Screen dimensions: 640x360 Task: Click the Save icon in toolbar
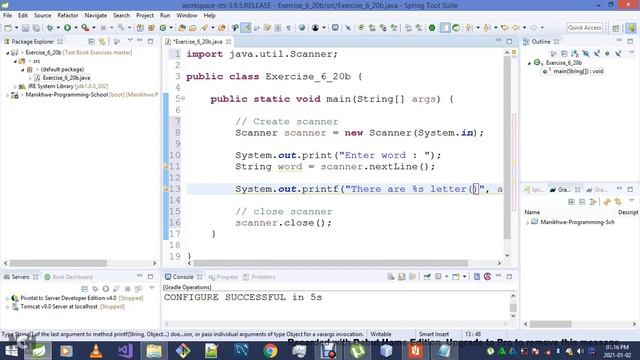coord(25,28)
